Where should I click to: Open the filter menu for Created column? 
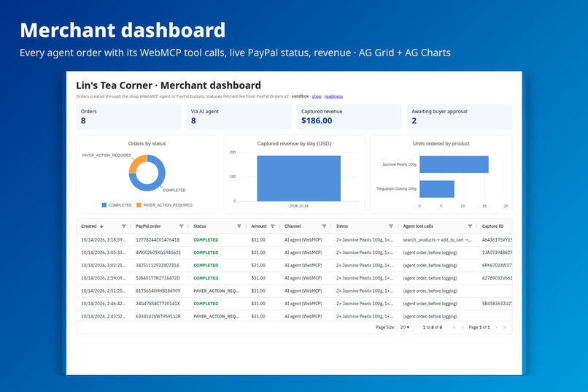coord(123,226)
